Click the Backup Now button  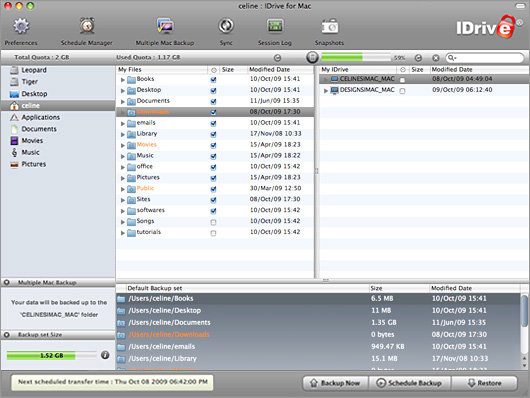tap(336, 383)
